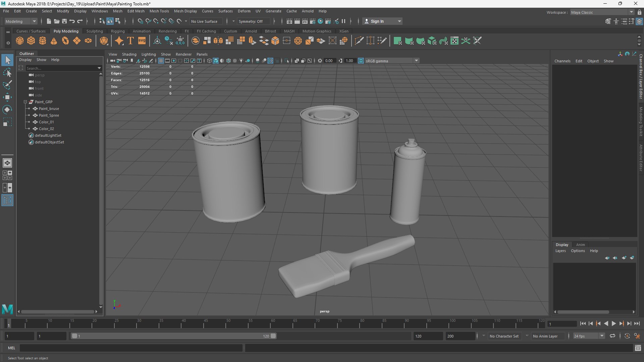644x362 pixels.
Task: Pick the Rotate tool in toolbox
Action: click(7, 110)
